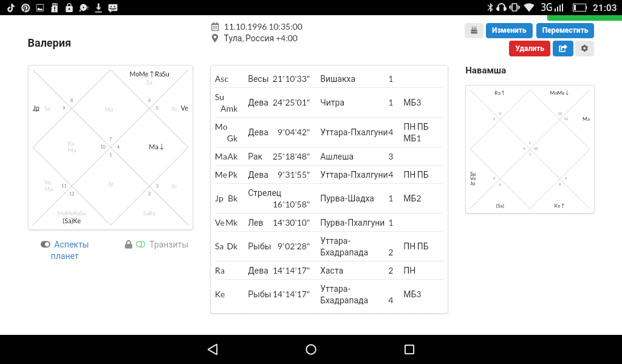This screenshot has width=622, height=364.
Task: Click the Su Amk planet label
Action: tap(226, 103)
